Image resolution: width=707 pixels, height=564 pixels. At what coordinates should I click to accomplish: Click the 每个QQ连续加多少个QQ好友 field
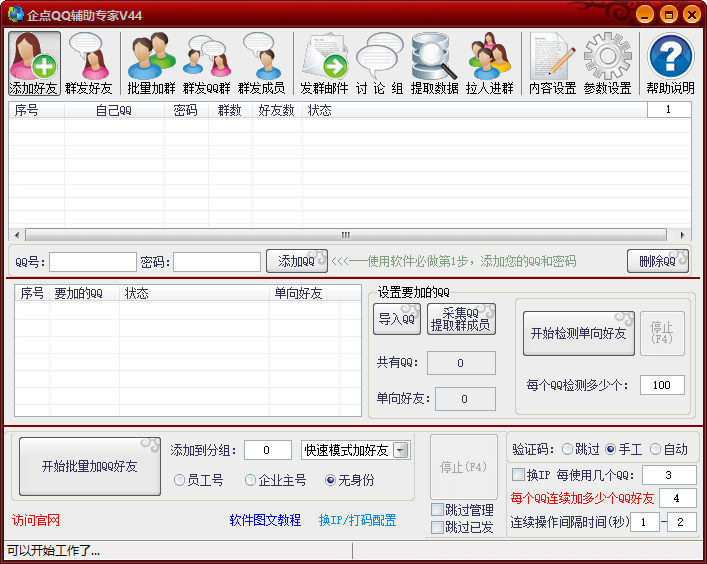tap(678, 498)
